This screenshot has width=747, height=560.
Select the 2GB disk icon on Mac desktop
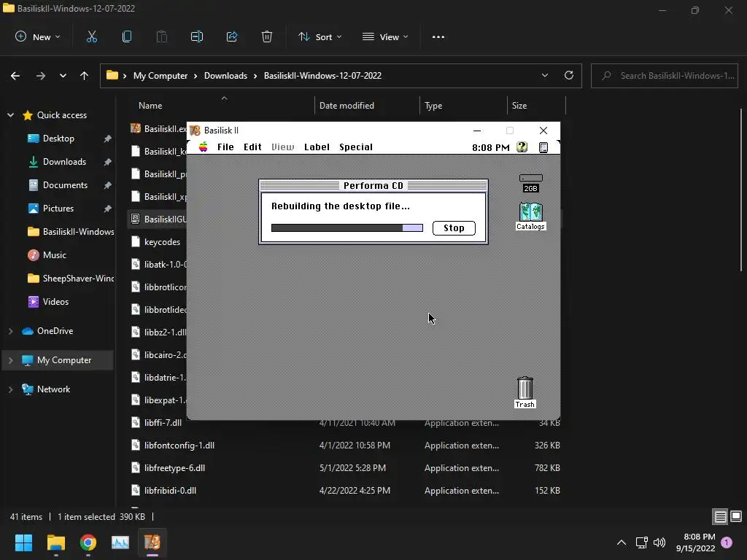point(531,183)
